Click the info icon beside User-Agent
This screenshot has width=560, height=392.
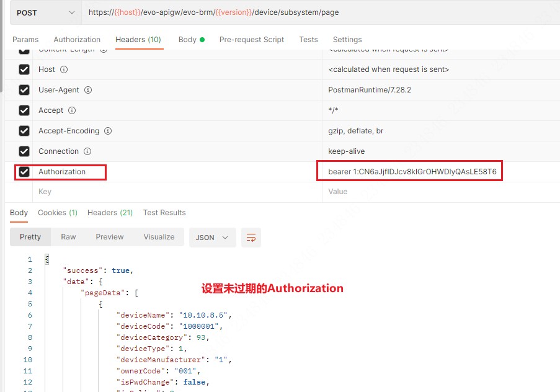88,90
